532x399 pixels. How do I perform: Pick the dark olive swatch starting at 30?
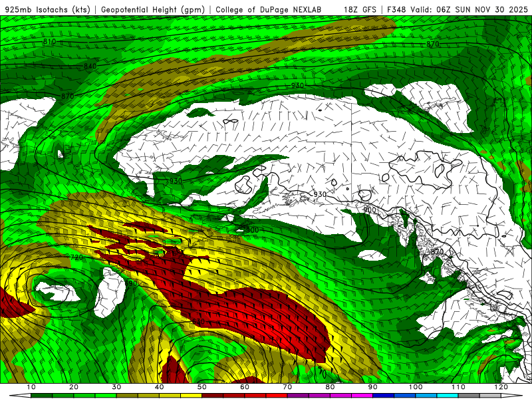click(x=127, y=396)
